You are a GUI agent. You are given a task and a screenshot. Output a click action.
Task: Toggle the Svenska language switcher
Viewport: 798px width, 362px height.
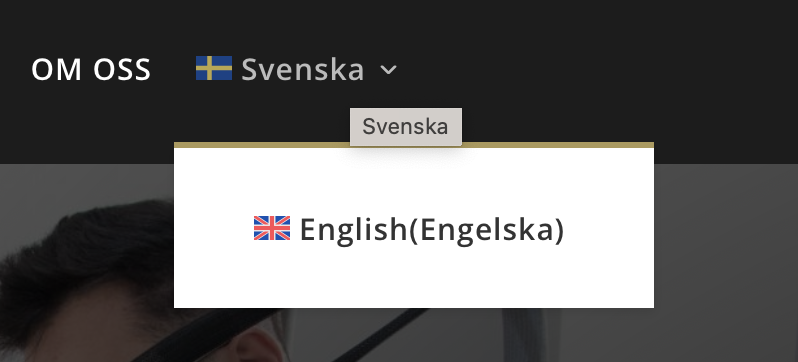[x=297, y=70]
